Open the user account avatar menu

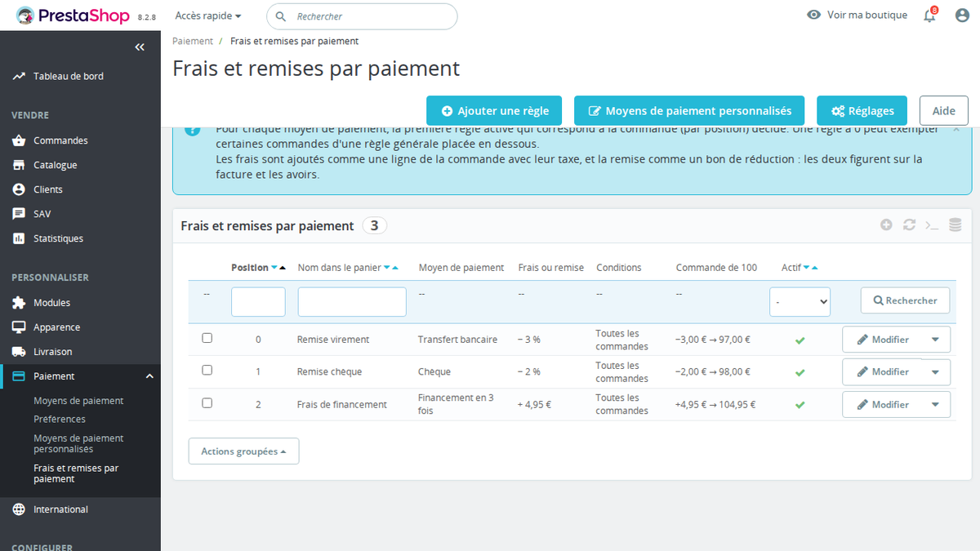[x=962, y=15]
